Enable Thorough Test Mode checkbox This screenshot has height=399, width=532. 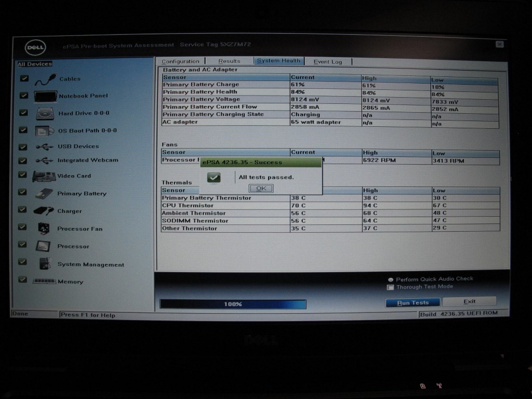tap(391, 287)
